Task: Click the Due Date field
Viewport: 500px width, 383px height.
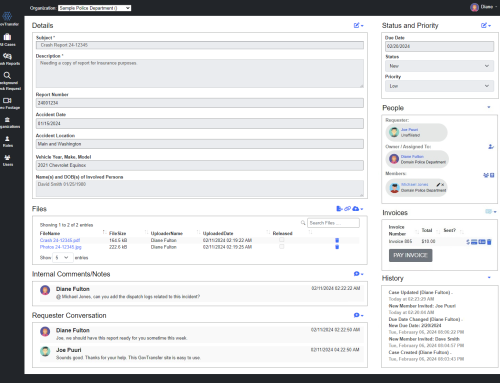Action: (x=439, y=46)
